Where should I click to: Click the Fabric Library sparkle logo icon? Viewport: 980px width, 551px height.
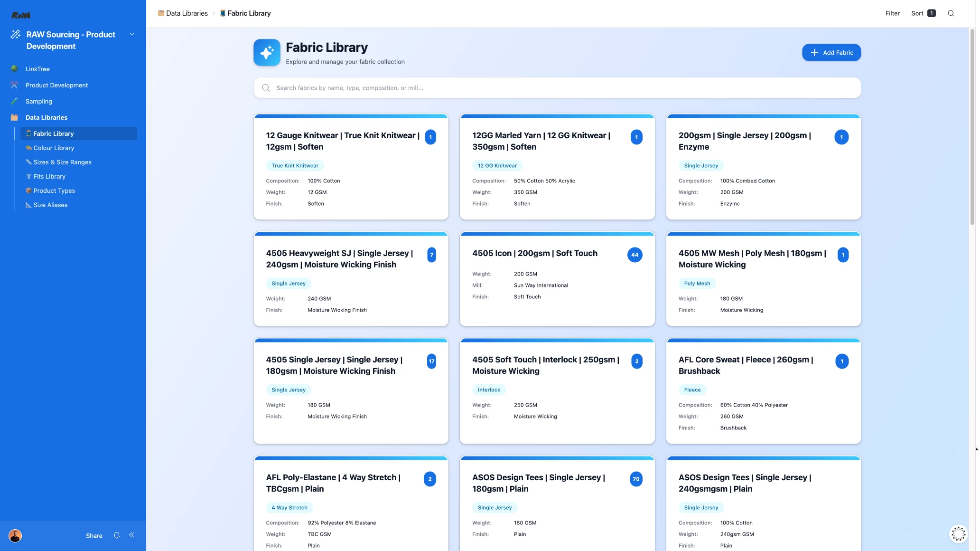[x=267, y=52]
